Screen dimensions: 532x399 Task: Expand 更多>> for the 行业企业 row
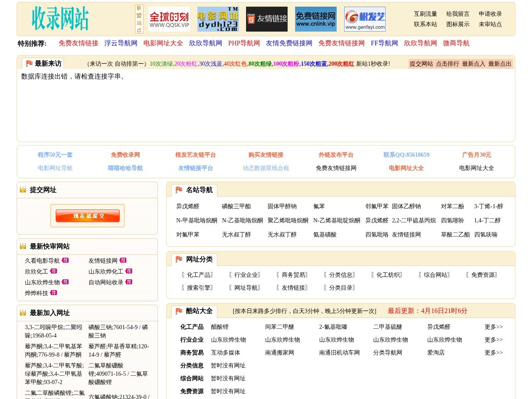click(x=494, y=340)
